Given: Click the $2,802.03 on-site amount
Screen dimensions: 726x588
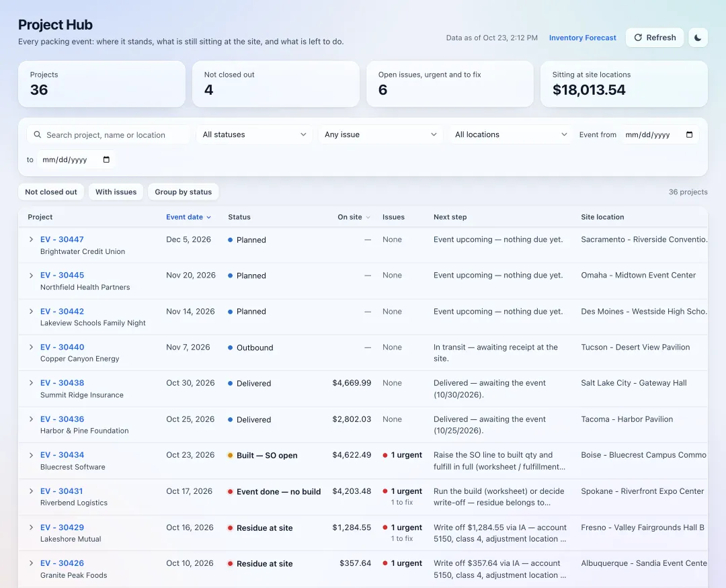Looking at the screenshot, I should click(352, 419).
